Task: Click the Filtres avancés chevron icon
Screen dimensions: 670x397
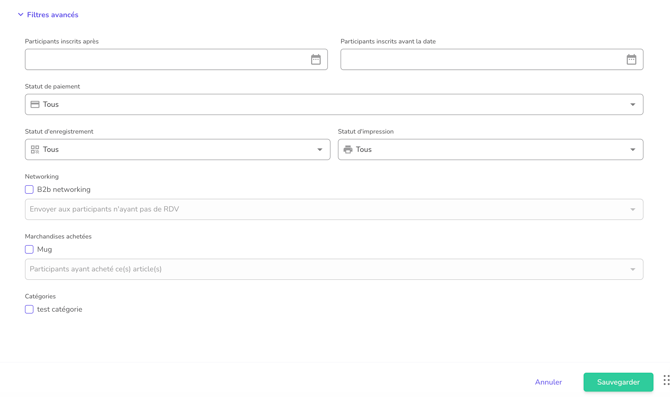Action: pos(21,15)
